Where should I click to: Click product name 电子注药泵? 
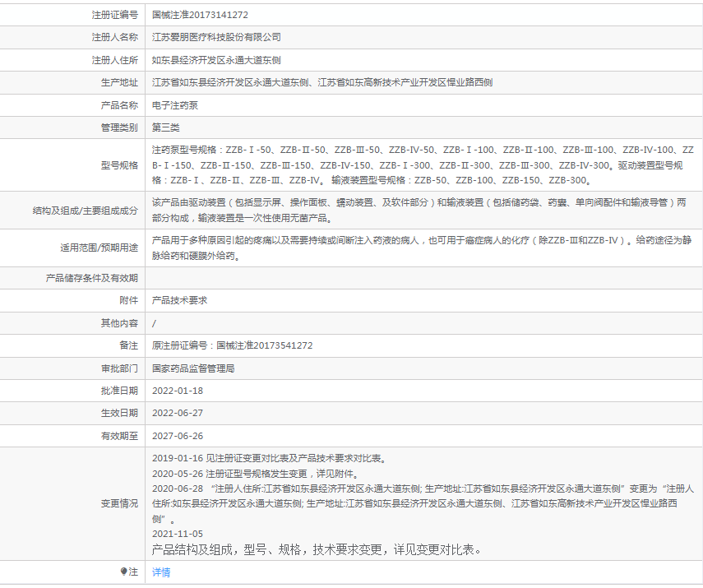point(175,105)
